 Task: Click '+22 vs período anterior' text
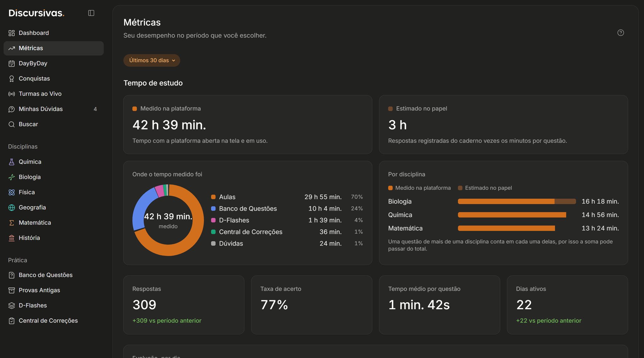pyautogui.click(x=549, y=321)
